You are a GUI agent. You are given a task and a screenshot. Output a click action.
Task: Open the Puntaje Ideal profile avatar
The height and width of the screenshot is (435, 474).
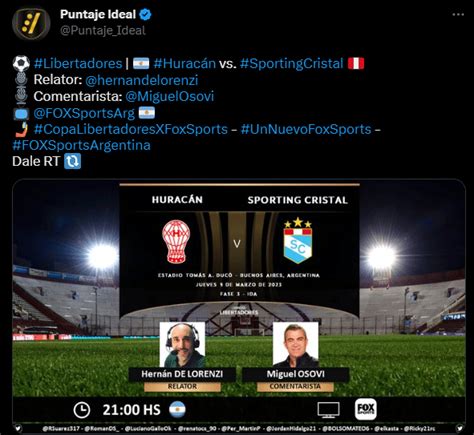[31, 23]
